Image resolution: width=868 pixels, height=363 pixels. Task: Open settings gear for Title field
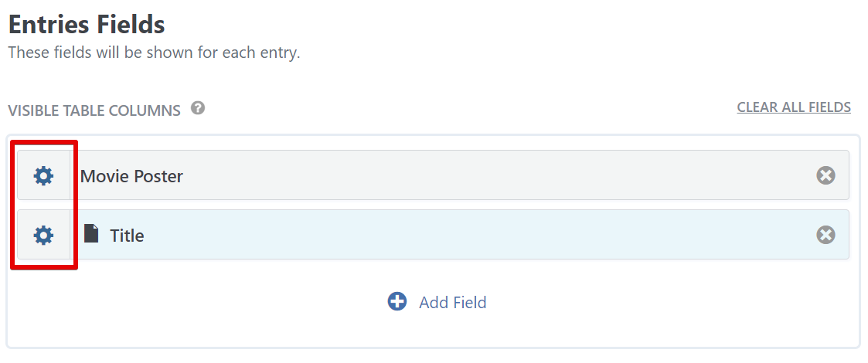44,235
